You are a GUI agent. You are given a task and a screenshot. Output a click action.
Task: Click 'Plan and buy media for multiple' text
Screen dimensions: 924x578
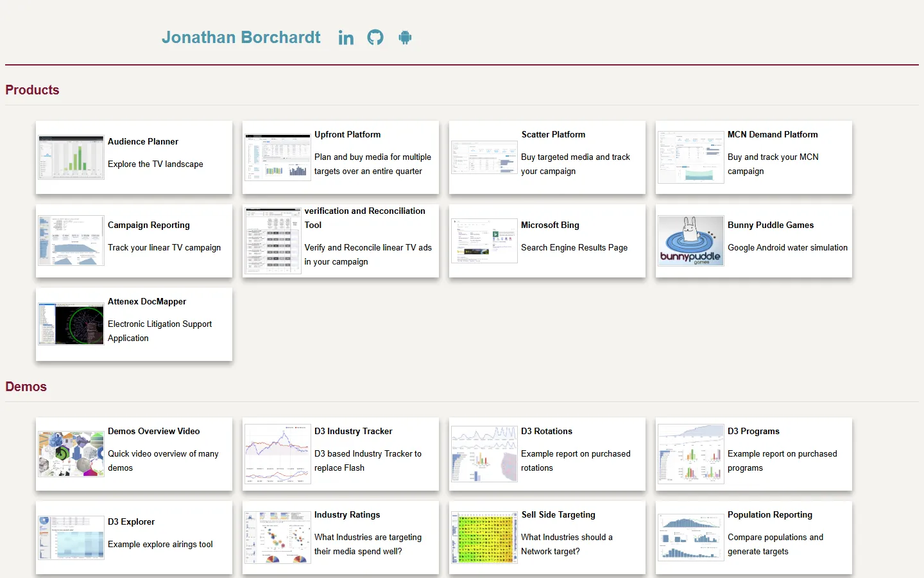373,157
